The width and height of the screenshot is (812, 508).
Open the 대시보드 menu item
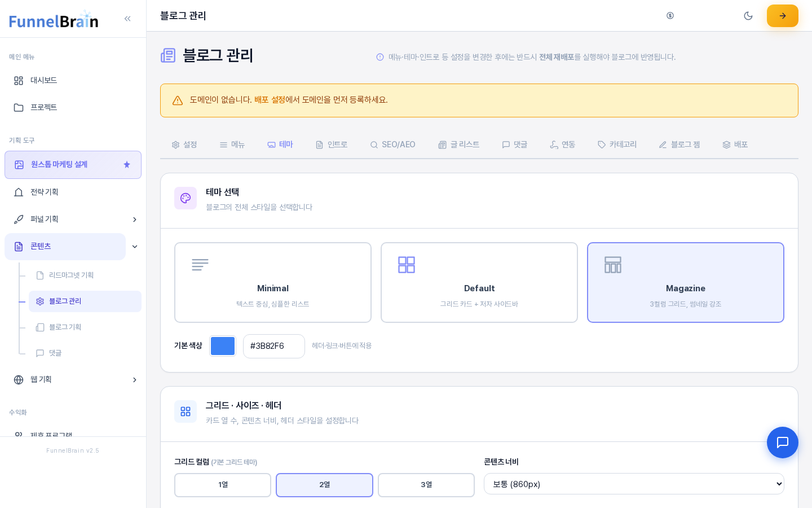point(73,81)
